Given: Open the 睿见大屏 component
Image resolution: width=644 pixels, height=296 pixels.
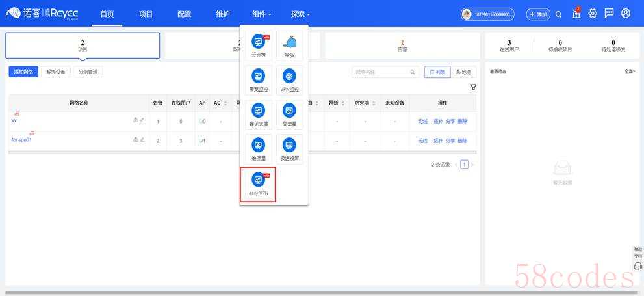Looking at the screenshot, I should [259, 114].
